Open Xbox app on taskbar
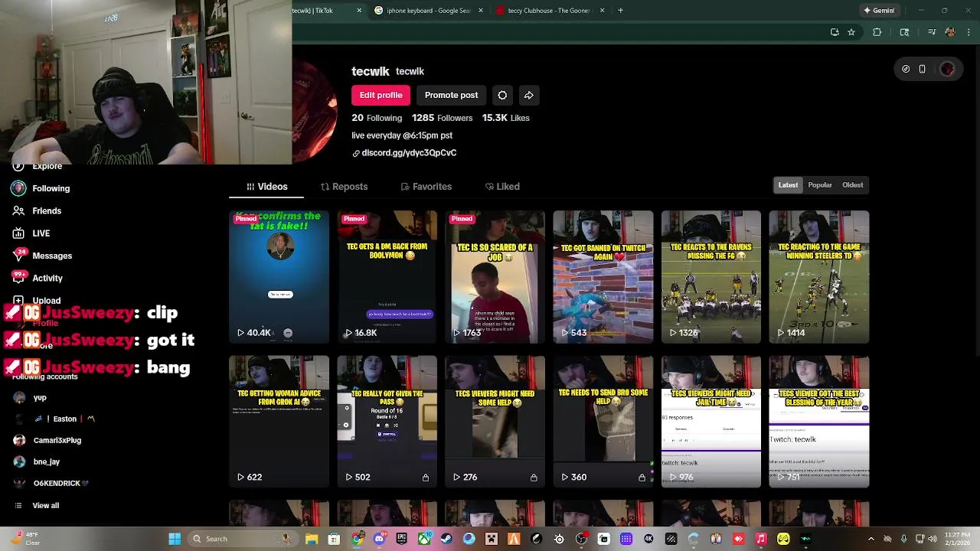Viewport: 980px width, 551px height. (x=424, y=539)
